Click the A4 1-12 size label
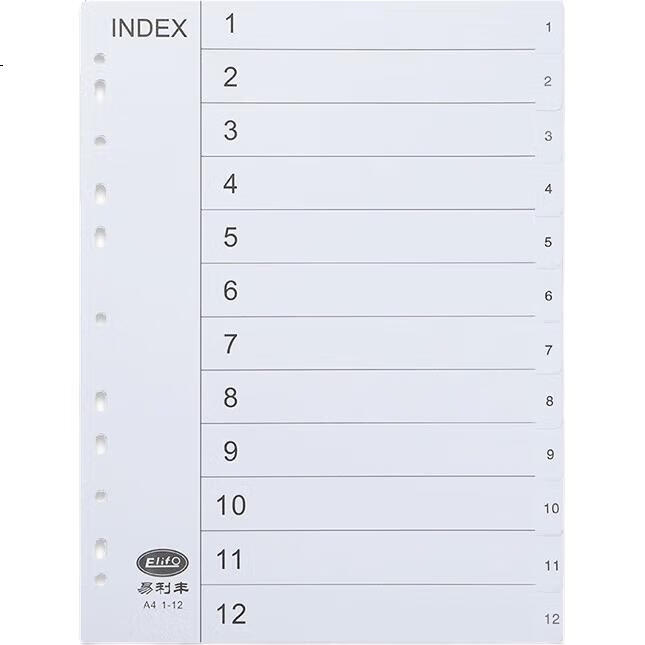 click(163, 605)
